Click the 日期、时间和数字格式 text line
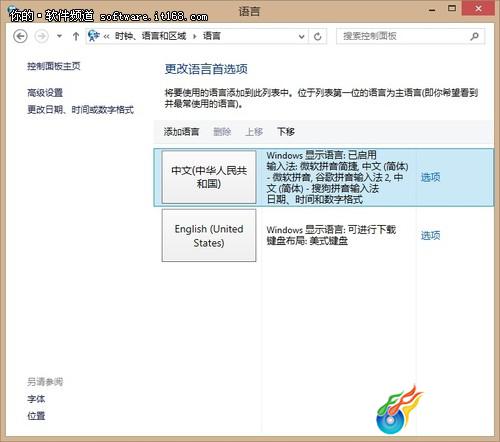Viewport: 500px width, 442px height. pos(315,199)
